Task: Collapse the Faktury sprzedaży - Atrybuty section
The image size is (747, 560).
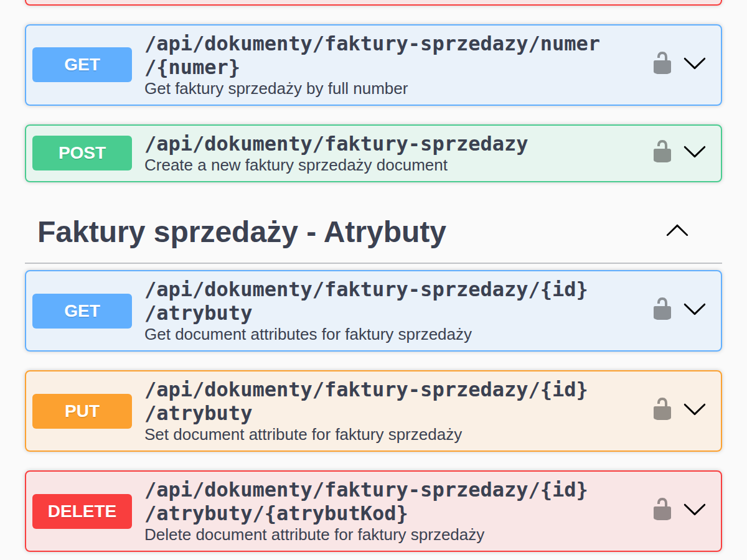Action: pyautogui.click(x=677, y=231)
